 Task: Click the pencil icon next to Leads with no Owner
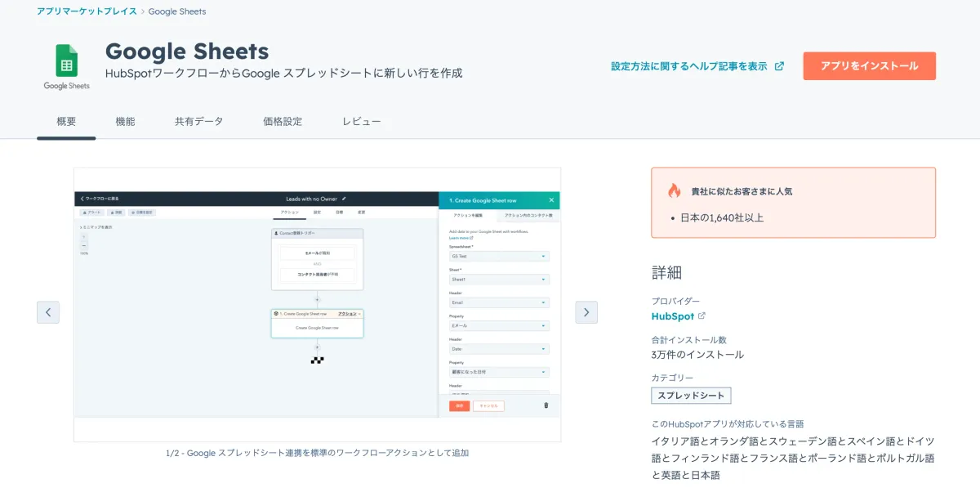(345, 199)
